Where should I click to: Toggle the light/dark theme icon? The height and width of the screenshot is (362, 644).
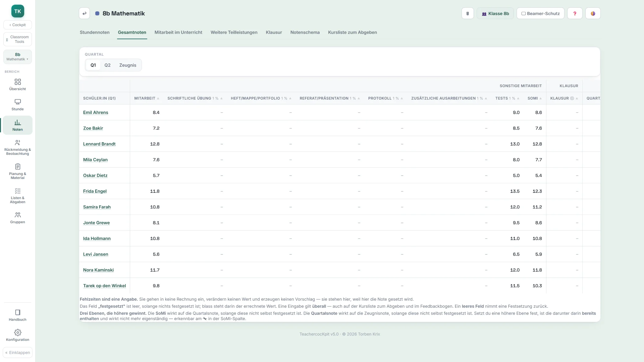coord(593,13)
